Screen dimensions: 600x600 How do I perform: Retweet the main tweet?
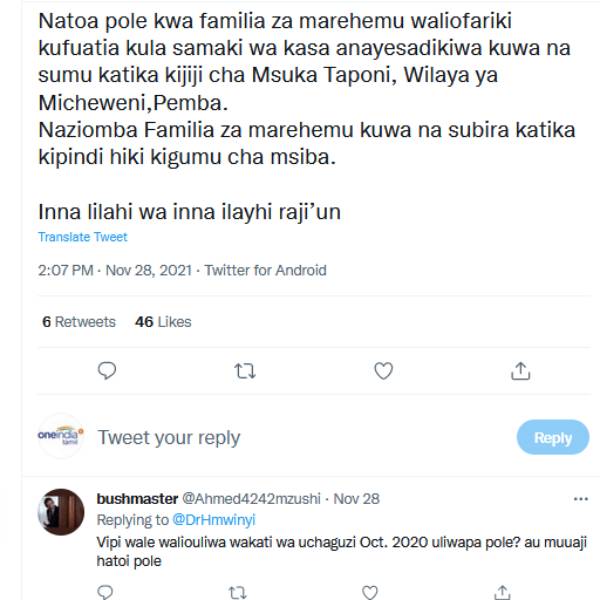[x=244, y=371]
